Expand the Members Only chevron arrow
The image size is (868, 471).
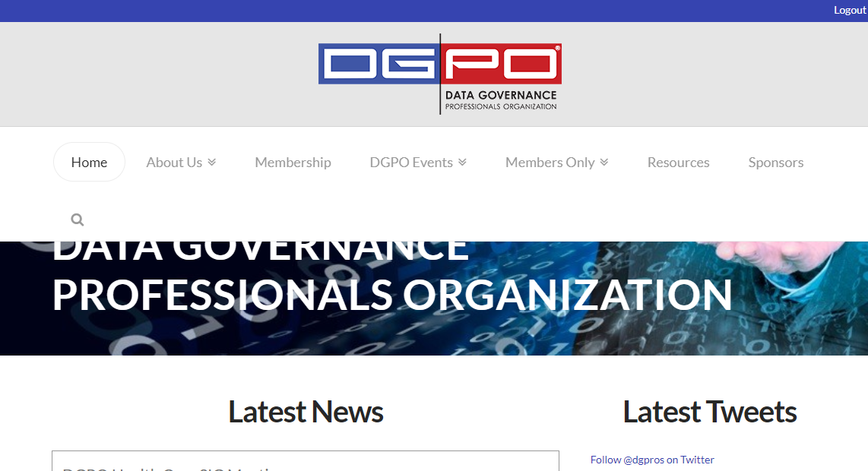click(x=604, y=162)
